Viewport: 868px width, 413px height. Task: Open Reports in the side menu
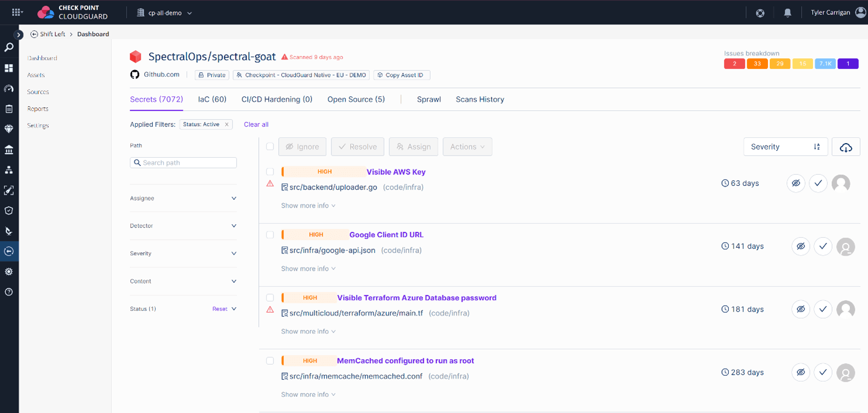[37, 109]
